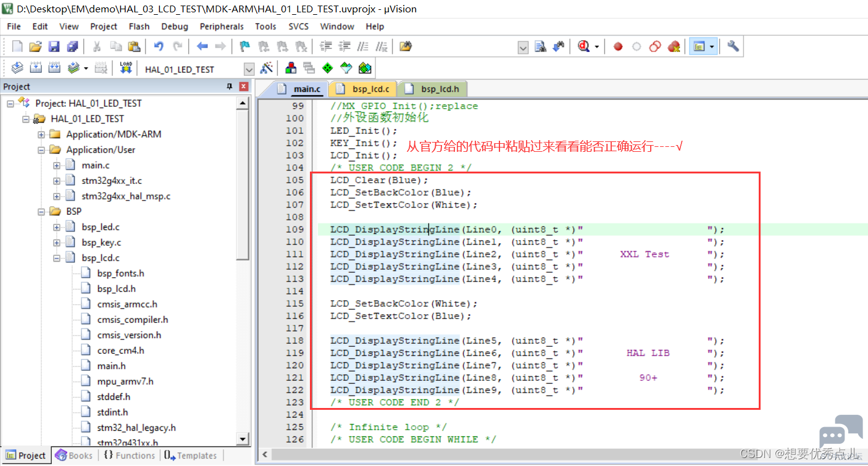Close the Project panel with red X
This screenshot has height=466, width=868.
tap(243, 86)
